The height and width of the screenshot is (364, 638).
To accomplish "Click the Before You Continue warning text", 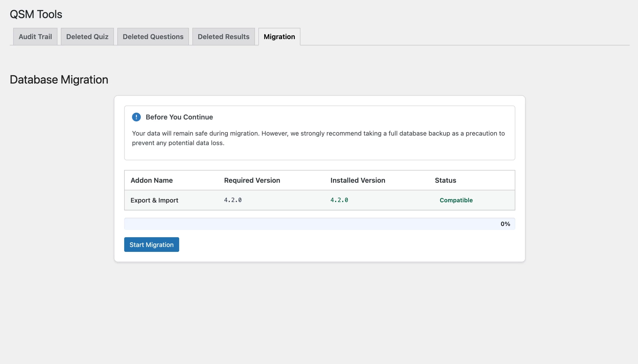I will (x=179, y=117).
